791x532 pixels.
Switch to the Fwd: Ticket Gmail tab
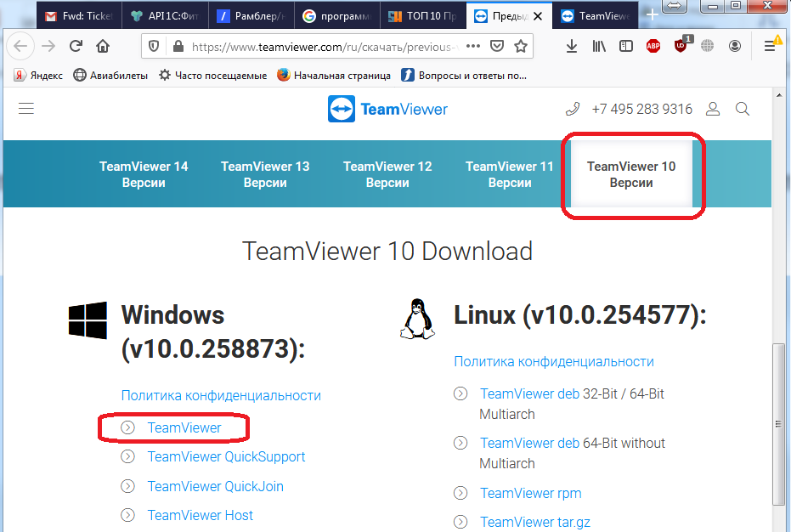(79, 15)
